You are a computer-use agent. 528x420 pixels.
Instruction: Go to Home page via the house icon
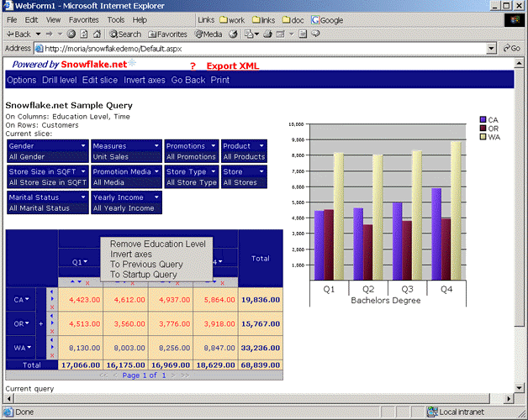[x=97, y=34]
